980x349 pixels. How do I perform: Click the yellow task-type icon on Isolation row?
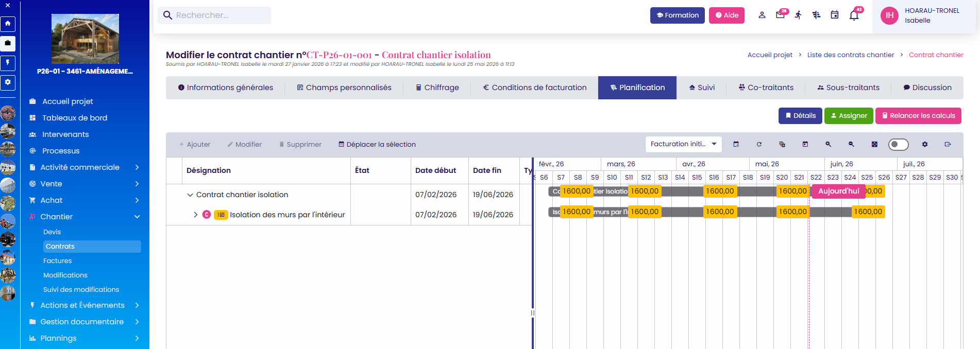point(221,215)
